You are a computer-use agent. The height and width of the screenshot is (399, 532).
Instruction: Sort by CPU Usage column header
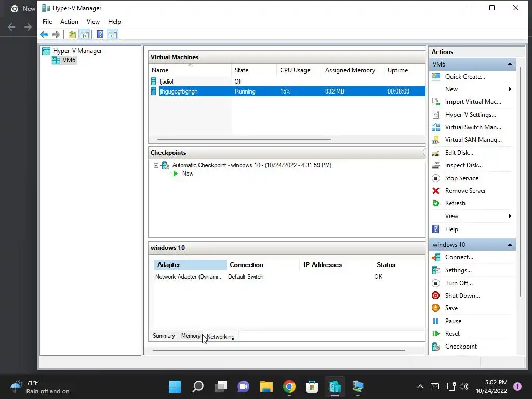pyautogui.click(x=299, y=70)
